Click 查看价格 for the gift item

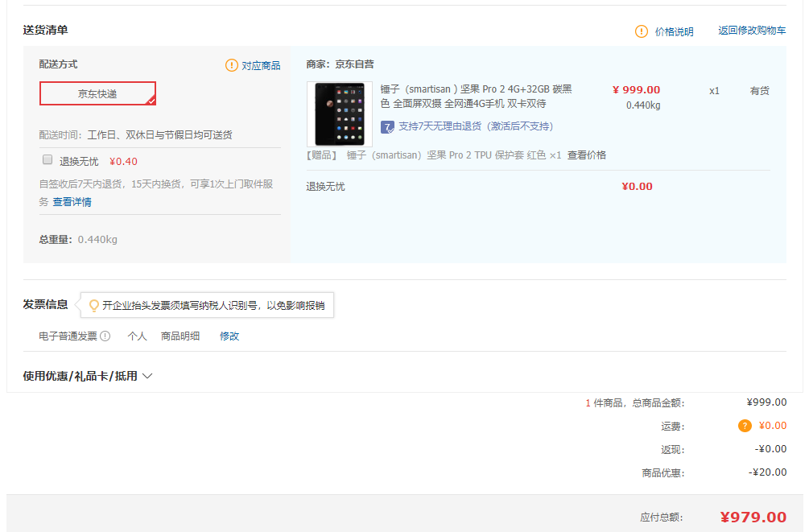(587, 155)
